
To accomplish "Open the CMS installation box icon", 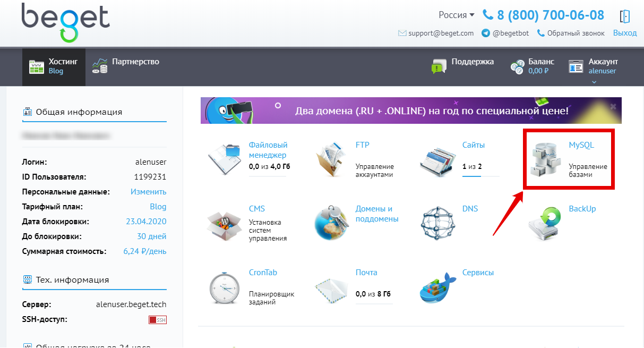I will coord(225,225).
